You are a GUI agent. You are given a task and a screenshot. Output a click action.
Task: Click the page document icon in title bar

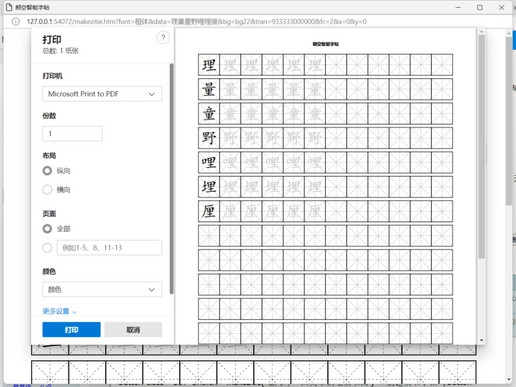tap(9, 7)
